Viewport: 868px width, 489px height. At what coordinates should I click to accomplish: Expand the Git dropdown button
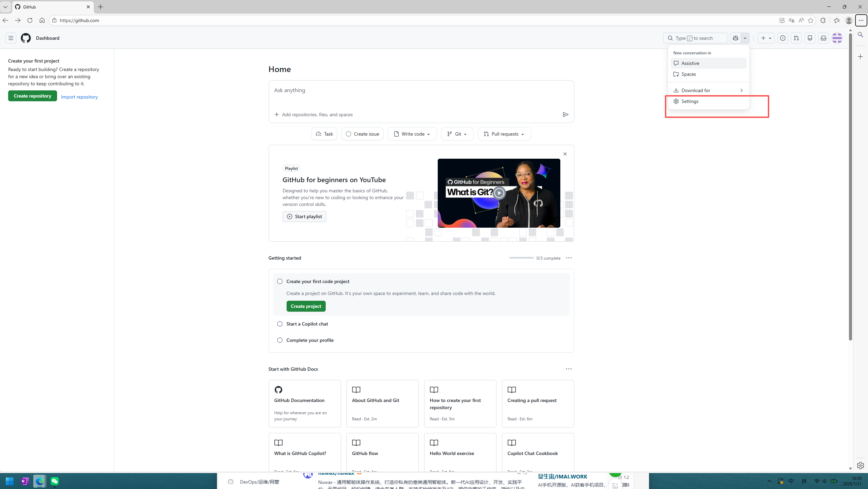coord(457,134)
